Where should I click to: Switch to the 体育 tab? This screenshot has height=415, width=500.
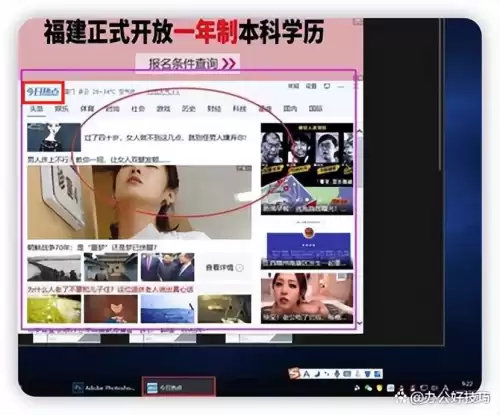coord(87,109)
